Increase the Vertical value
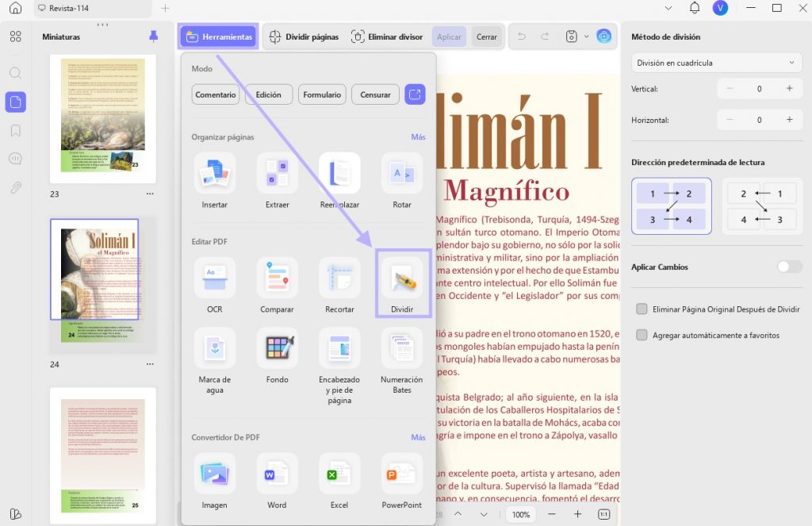Viewport: 812px width, 526px height. 789,89
